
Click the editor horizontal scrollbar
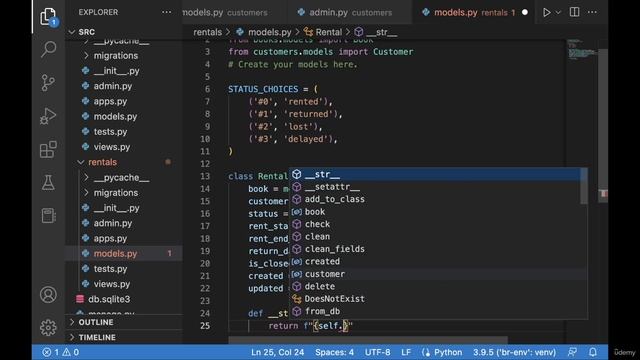368,340
